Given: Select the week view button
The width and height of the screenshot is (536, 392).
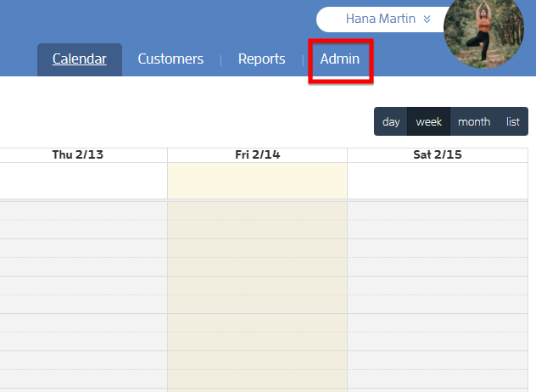Looking at the screenshot, I should 428,122.
